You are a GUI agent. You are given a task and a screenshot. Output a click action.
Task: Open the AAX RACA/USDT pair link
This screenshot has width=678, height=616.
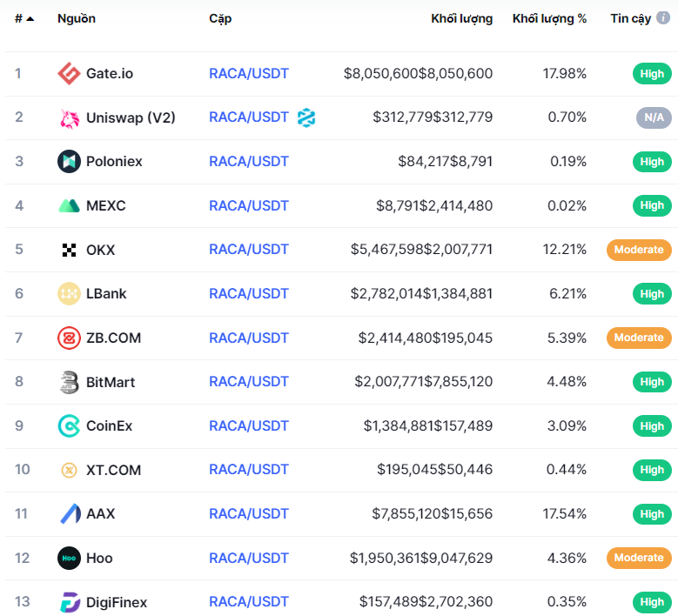pos(249,514)
